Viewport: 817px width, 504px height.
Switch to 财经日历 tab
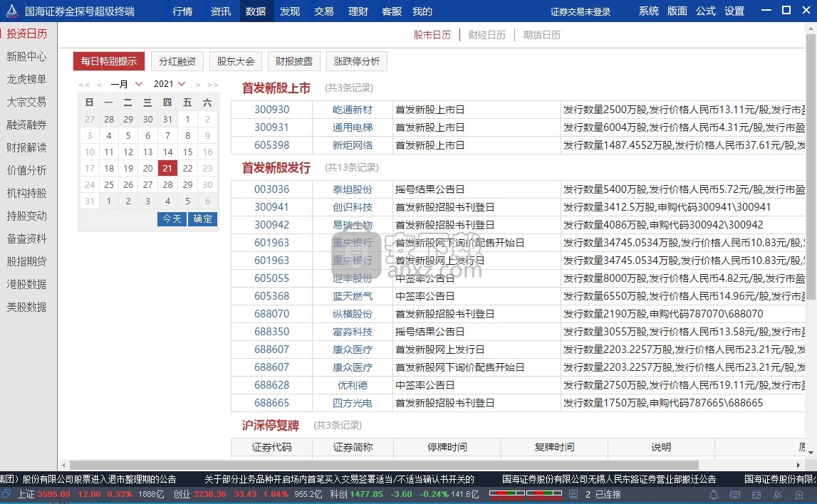(486, 35)
